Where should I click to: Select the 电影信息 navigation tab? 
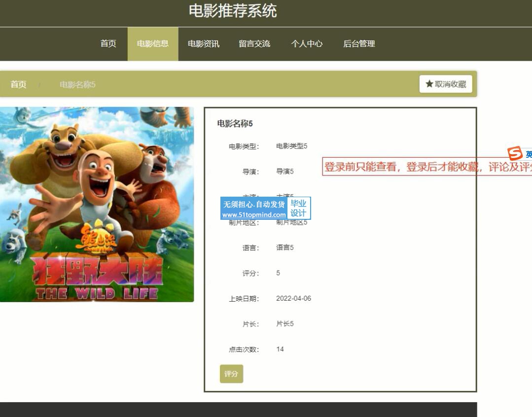click(x=153, y=44)
